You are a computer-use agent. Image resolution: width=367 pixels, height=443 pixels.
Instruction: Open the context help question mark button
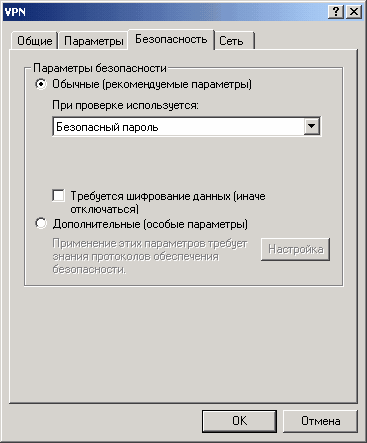tap(336, 12)
